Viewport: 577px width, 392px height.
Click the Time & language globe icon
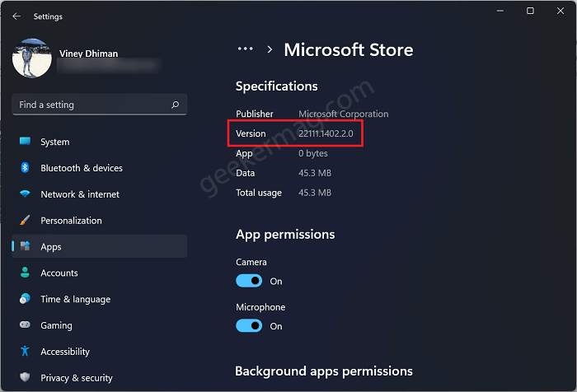click(25, 299)
